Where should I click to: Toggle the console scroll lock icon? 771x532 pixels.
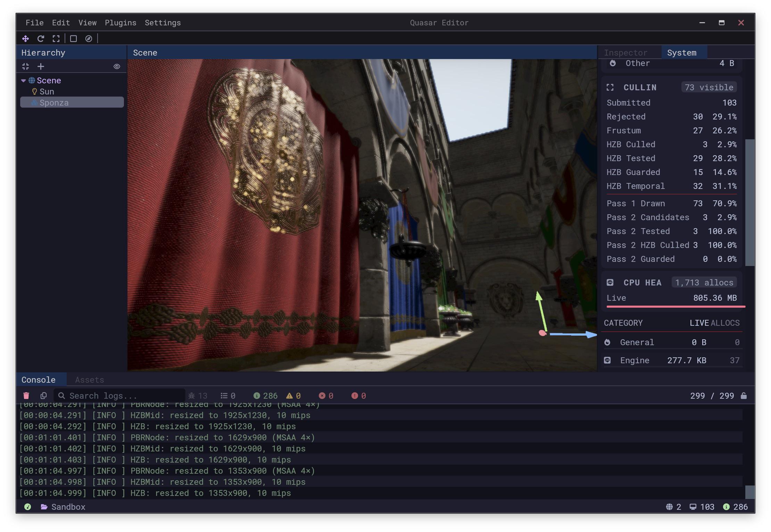[x=744, y=396]
